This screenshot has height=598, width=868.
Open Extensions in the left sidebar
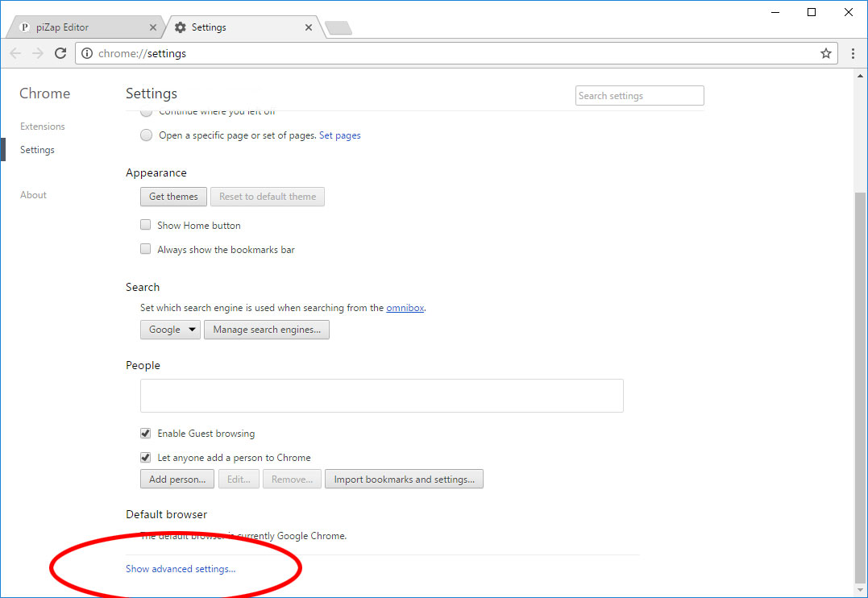click(43, 127)
